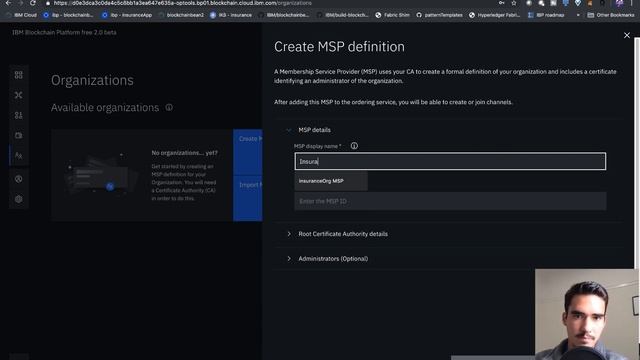640x360 pixels.
Task: Select the InsuranceOrg MSP suggestion
Action: pyautogui.click(x=331, y=181)
